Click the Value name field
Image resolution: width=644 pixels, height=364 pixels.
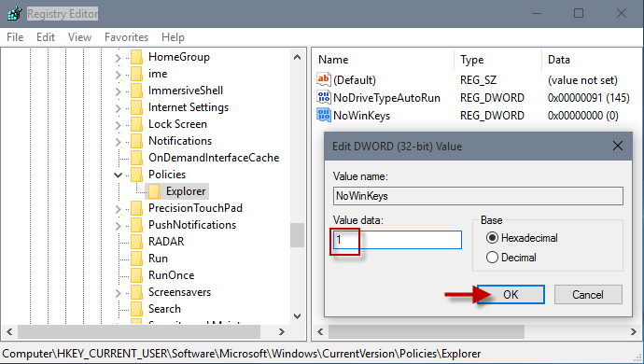point(478,196)
